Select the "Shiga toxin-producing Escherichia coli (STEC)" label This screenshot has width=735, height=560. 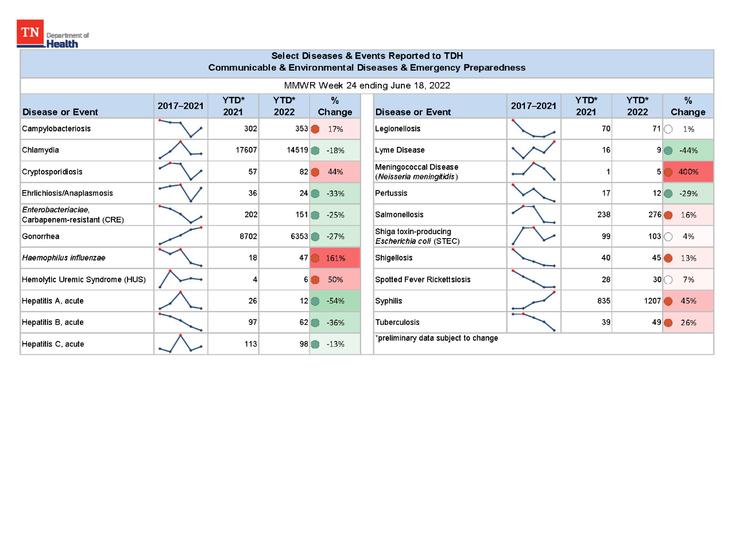tap(417, 236)
